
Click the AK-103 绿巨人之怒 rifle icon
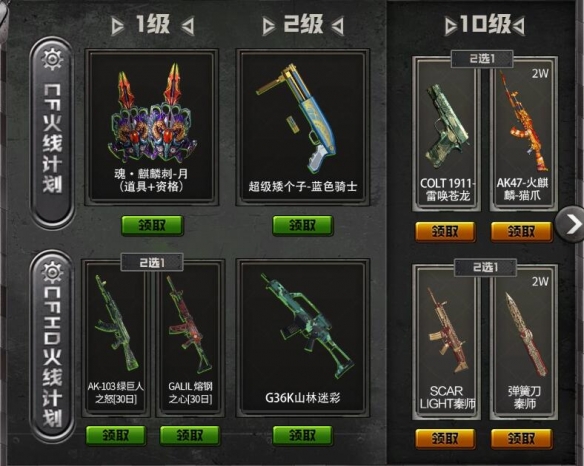pyautogui.click(x=115, y=323)
